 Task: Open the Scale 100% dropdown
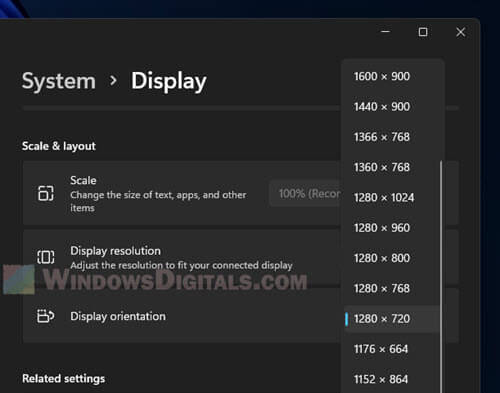coord(305,193)
